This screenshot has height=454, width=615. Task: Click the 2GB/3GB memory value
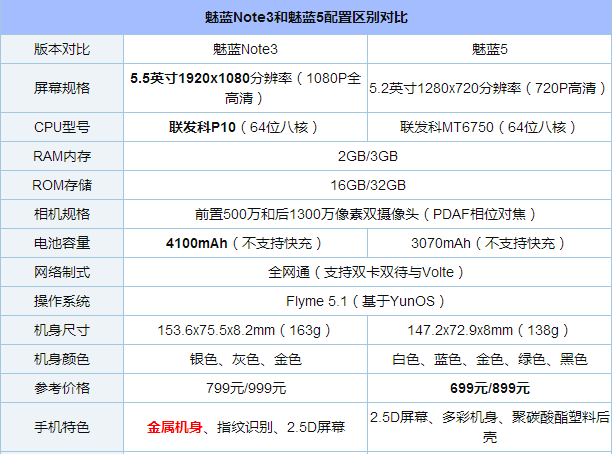368,156
